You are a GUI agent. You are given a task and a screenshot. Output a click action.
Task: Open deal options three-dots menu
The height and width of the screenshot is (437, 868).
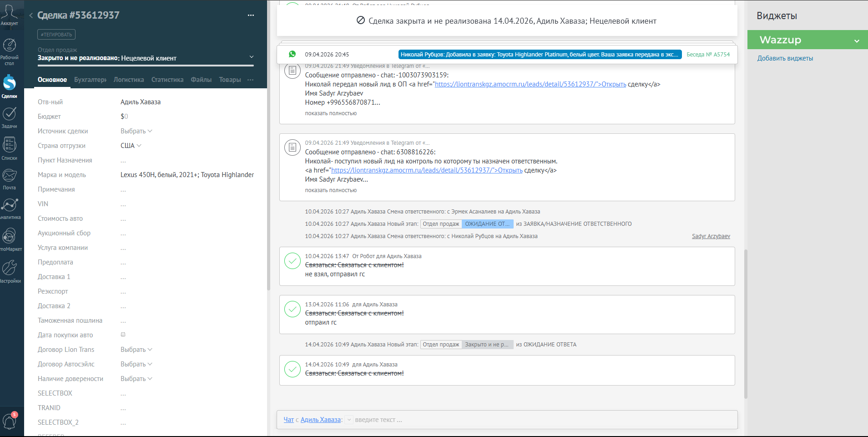point(251,15)
